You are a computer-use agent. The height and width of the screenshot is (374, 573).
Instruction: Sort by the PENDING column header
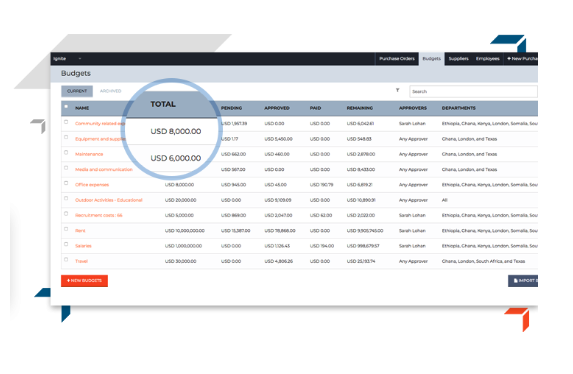click(x=231, y=108)
